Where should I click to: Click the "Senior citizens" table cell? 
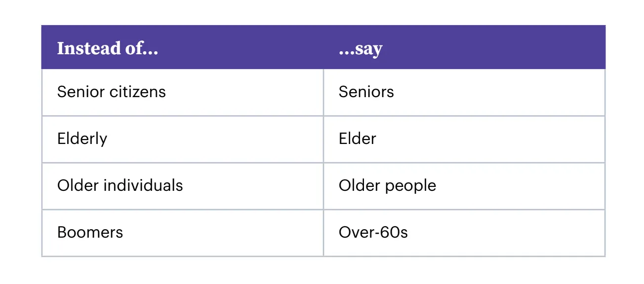coord(112,92)
